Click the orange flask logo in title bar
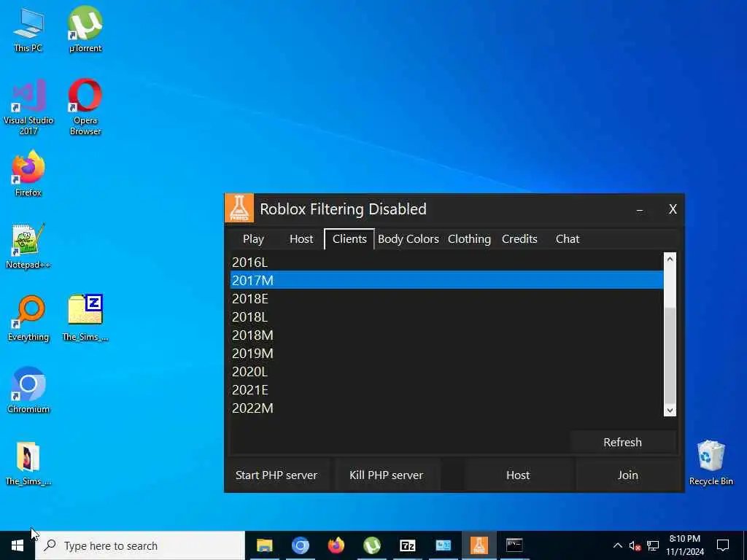 [239, 209]
